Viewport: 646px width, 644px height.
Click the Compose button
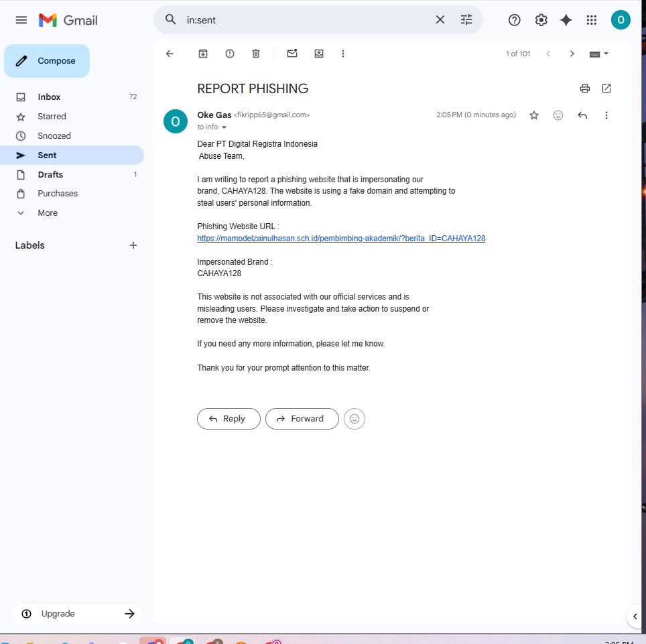(47, 61)
